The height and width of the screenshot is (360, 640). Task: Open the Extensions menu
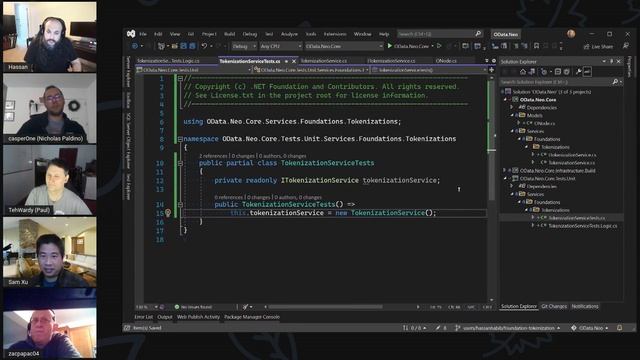[x=335, y=34]
